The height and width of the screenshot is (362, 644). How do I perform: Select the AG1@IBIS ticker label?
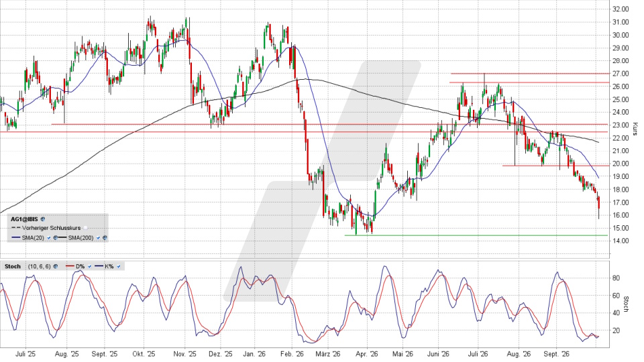click(x=24, y=219)
